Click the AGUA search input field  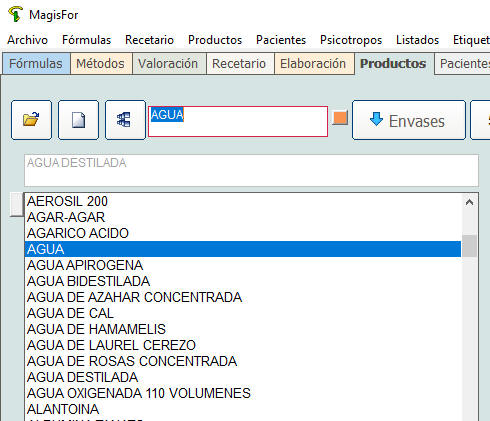(x=238, y=121)
